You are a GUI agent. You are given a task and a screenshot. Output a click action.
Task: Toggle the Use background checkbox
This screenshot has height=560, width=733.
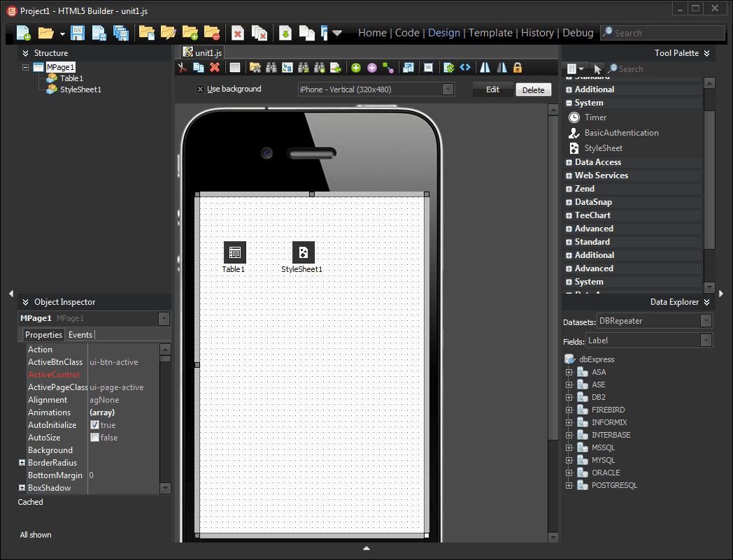(200, 89)
